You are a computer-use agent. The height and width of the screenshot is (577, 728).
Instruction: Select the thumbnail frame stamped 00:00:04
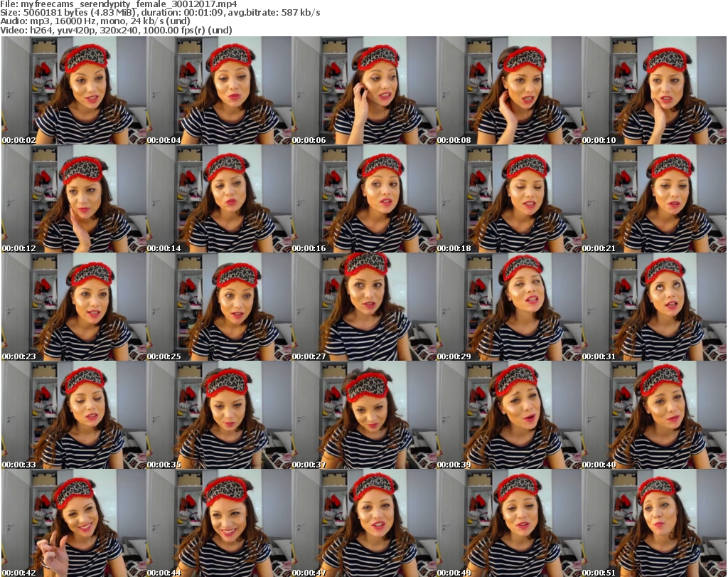click(219, 90)
